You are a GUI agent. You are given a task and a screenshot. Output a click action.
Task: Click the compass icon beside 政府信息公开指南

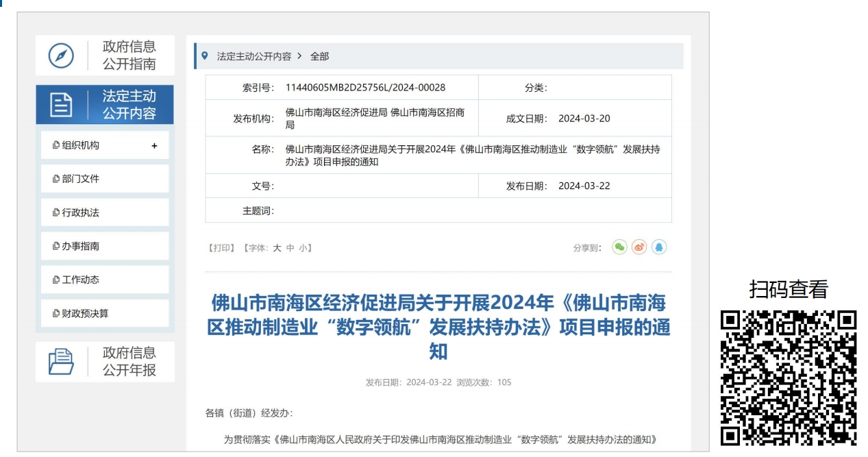[x=61, y=55]
